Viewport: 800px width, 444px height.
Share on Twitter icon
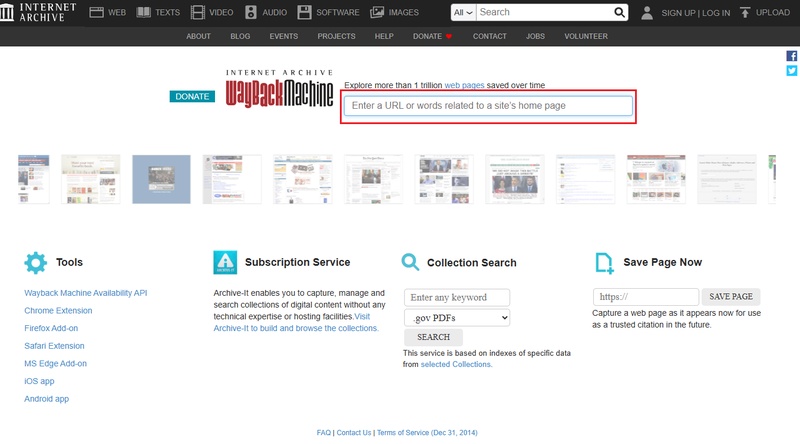(x=791, y=70)
